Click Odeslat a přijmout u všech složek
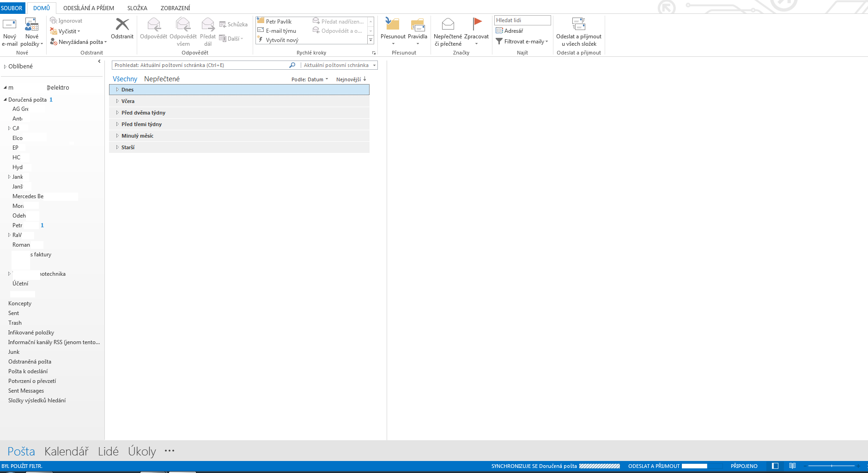This screenshot has height=473, width=868. [578, 25]
